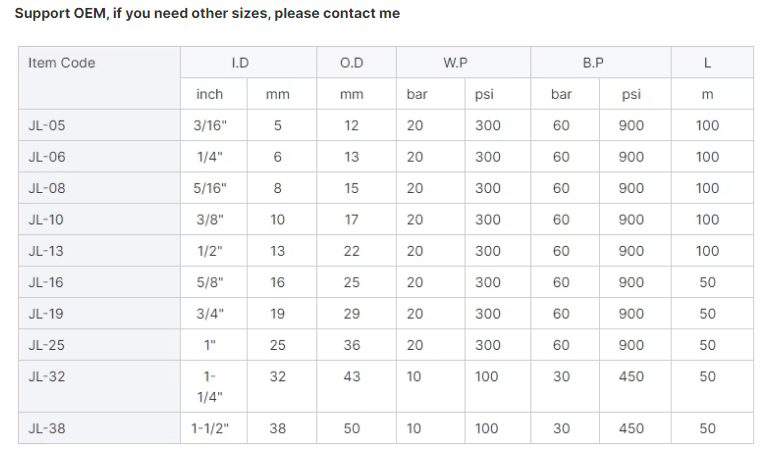Click the JL-19 row label
This screenshot has width=771, height=451.
(x=46, y=314)
